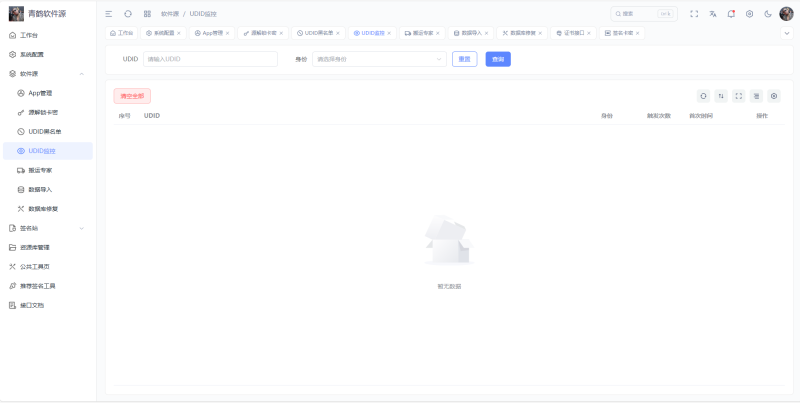The image size is (800, 403).
Task: Toggle fullscreen icon in top header
Action: coord(694,14)
